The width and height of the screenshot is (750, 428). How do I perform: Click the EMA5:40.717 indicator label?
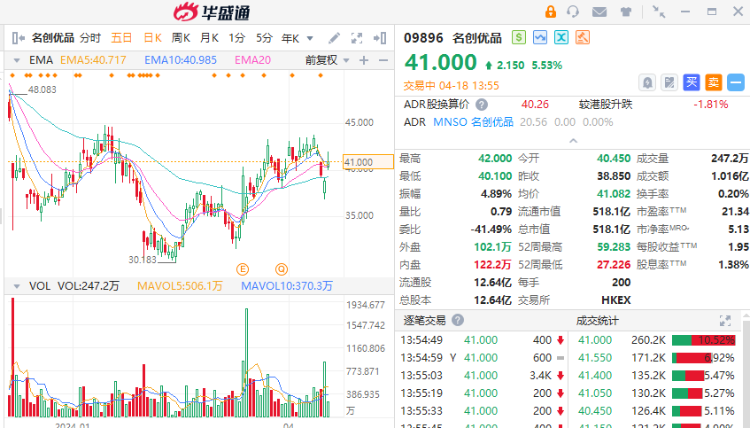tap(93, 60)
